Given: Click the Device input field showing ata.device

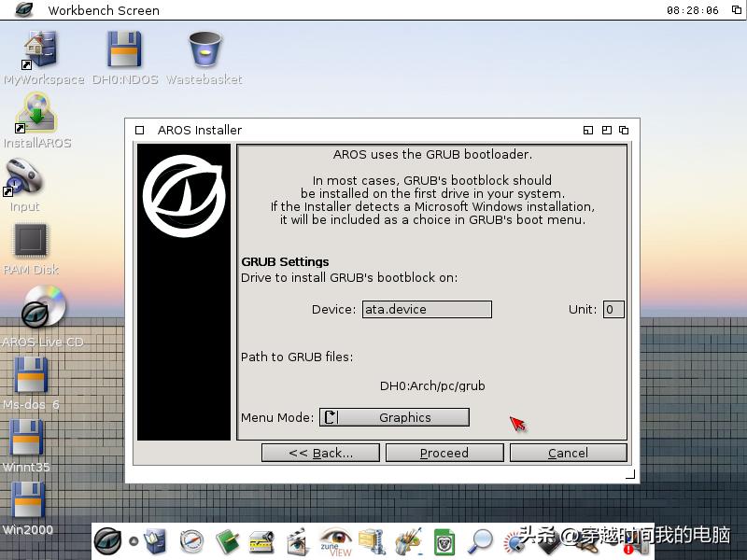Looking at the screenshot, I should (427, 309).
